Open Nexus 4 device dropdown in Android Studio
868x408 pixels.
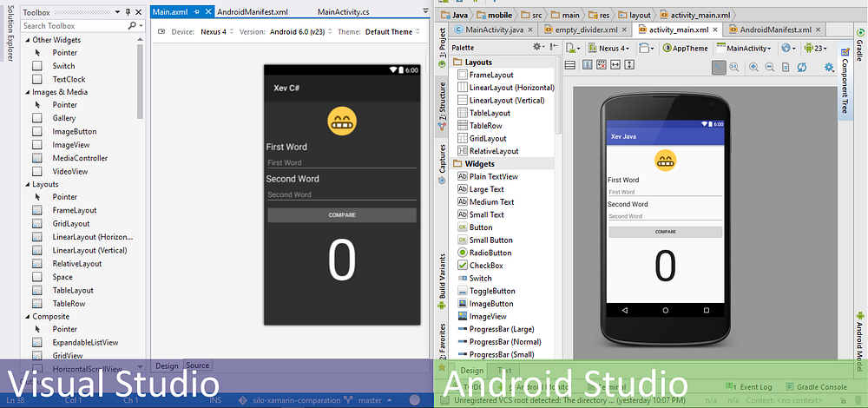pyautogui.click(x=610, y=48)
